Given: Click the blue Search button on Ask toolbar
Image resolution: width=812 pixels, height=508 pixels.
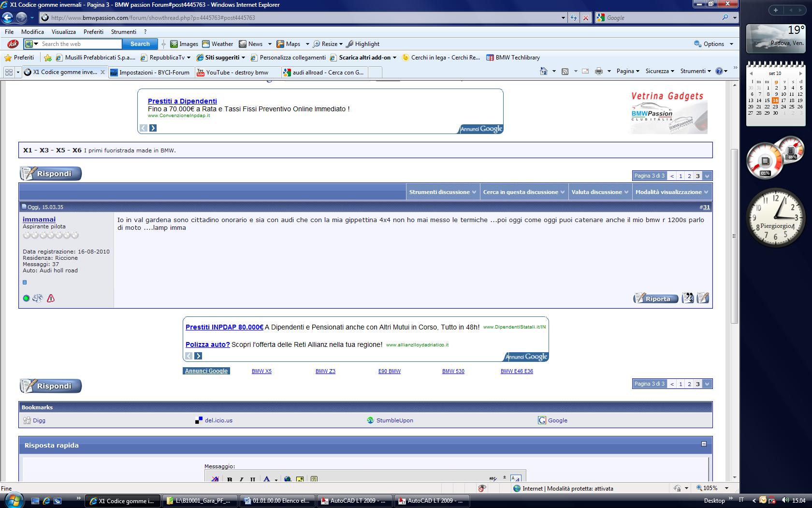Looking at the screenshot, I should point(140,44).
